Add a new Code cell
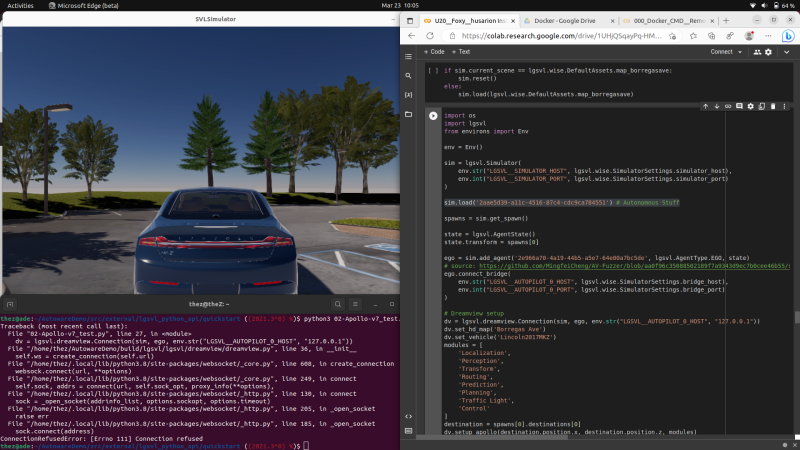The width and height of the screenshot is (800, 450). pyautogui.click(x=435, y=51)
